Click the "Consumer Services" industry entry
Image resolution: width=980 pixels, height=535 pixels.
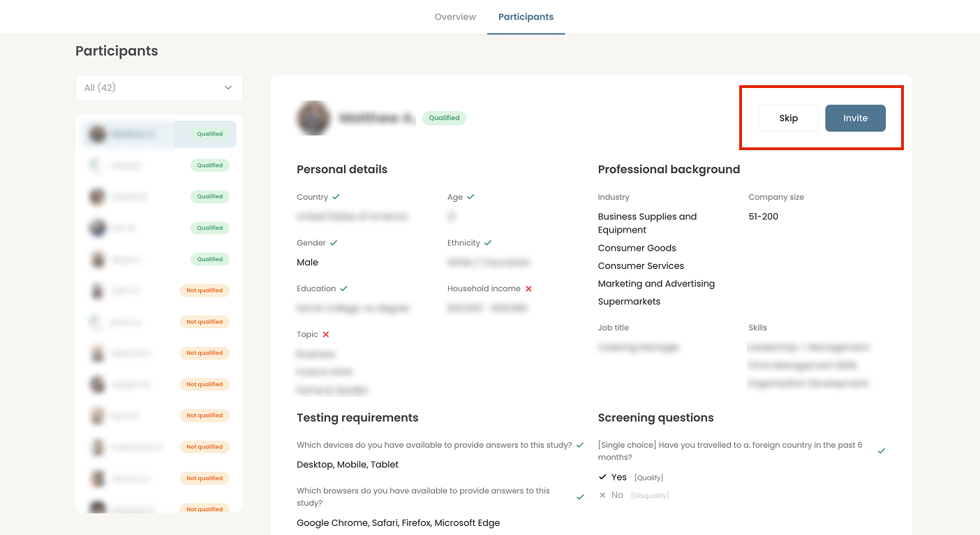click(641, 266)
